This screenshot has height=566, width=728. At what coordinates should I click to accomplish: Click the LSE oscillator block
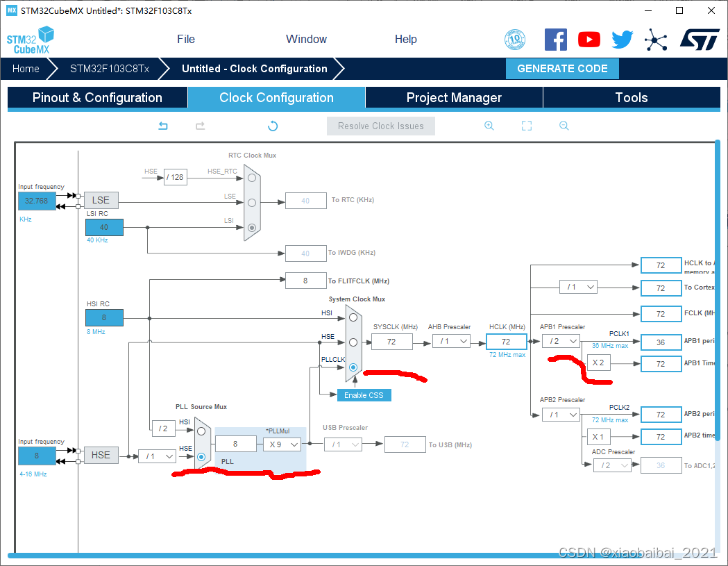(101, 200)
